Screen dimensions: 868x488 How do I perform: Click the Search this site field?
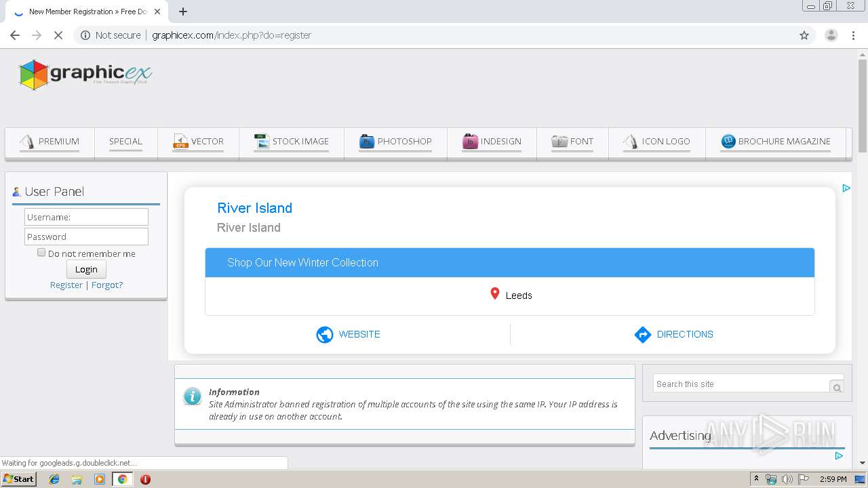tap(741, 384)
